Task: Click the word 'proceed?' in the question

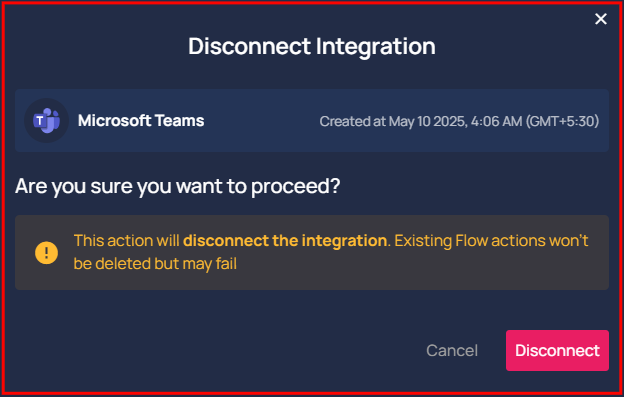Action: coord(296,186)
